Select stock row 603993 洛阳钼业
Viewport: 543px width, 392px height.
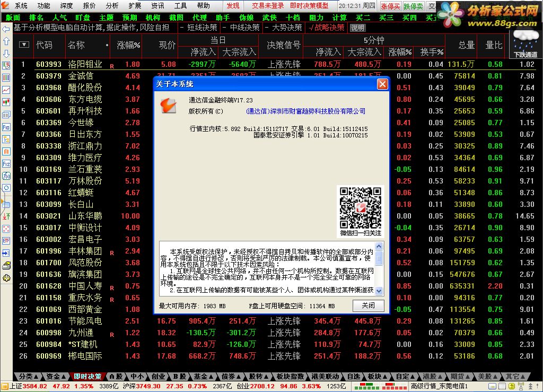click(278, 64)
